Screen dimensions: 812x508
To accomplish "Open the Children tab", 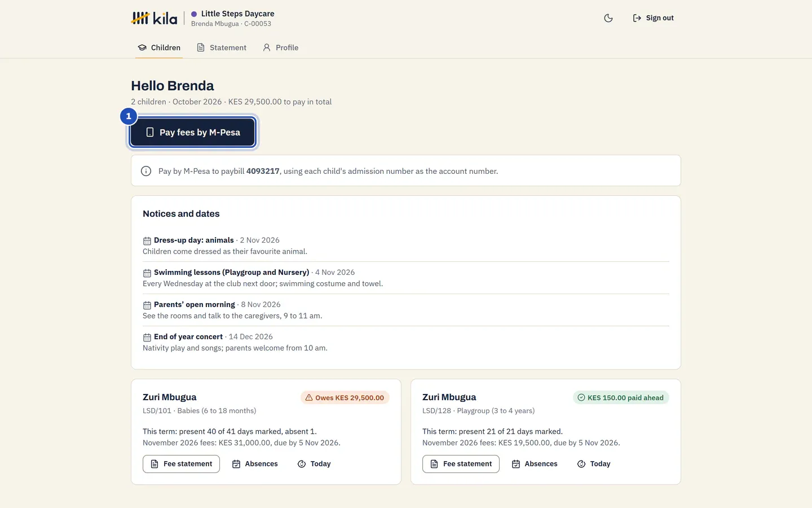I will click(x=159, y=47).
